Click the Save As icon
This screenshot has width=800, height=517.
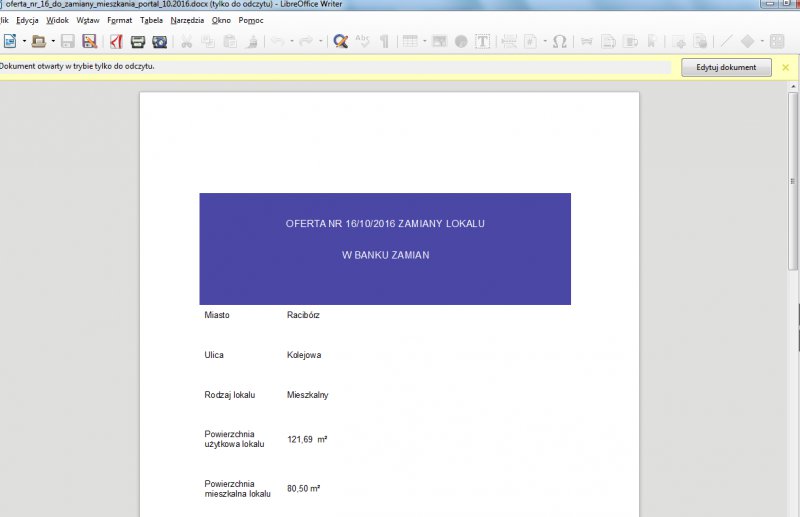pyautogui.click(x=89, y=41)
